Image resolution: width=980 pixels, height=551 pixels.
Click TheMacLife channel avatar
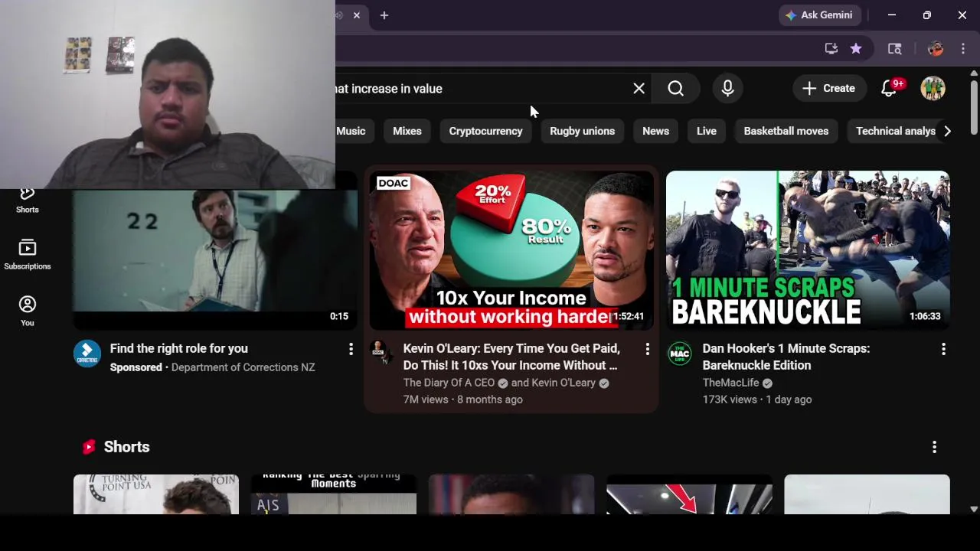pyautogui.click(x=680, y=354)
